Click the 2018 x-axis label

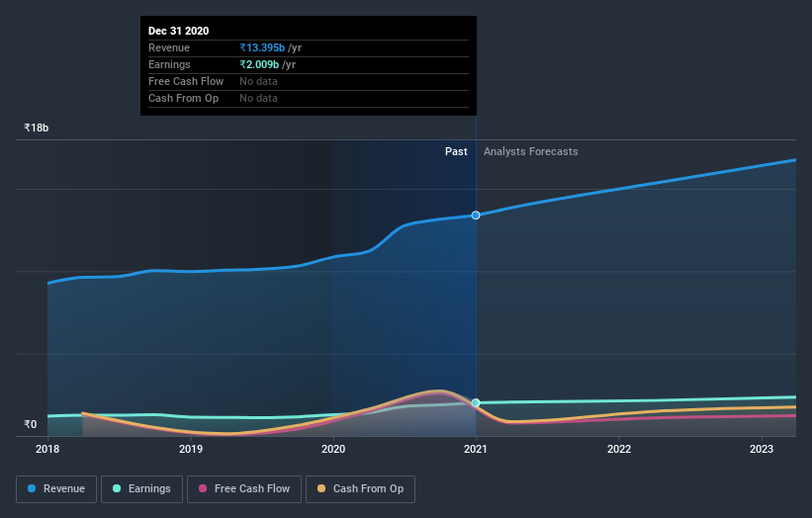tap(47, 449)
